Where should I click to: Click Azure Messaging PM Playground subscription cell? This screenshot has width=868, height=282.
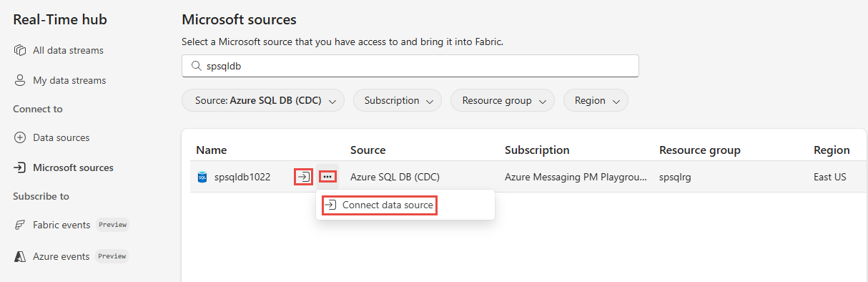pos(576,177)
